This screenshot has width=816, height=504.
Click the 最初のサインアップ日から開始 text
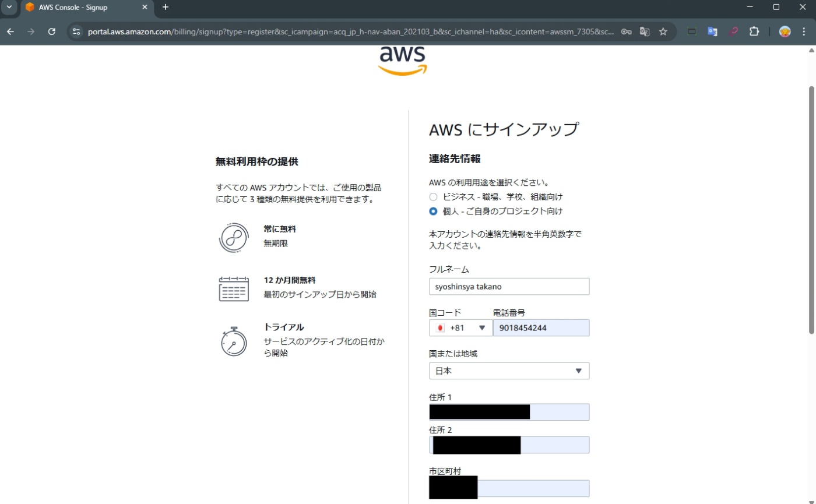coord(320,295)
